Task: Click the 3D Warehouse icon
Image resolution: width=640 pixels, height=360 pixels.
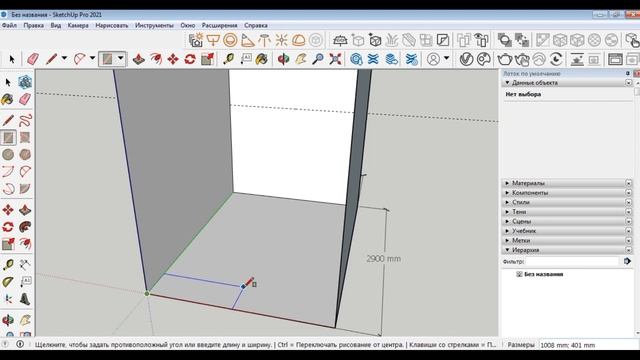Action: (356, 59)
